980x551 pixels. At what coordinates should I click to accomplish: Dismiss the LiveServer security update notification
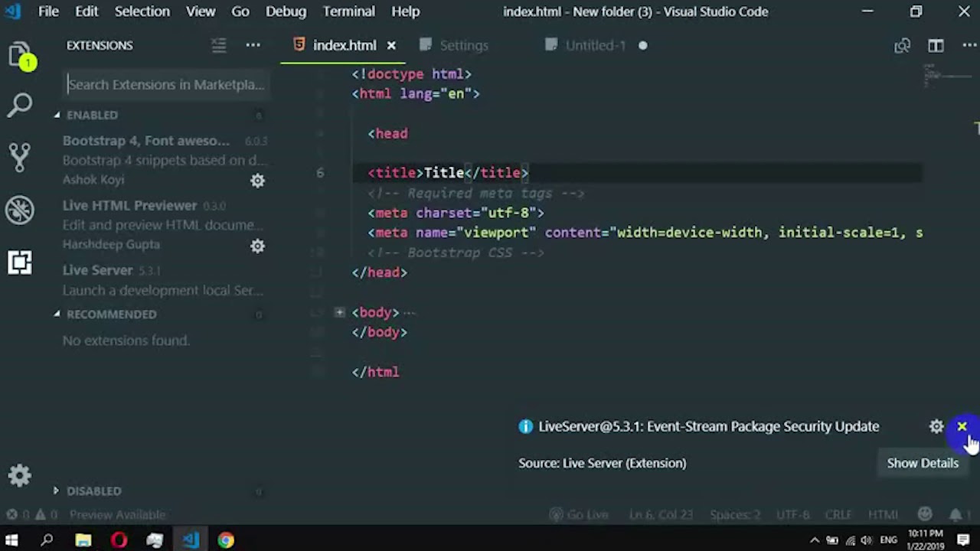pos(962,426)
